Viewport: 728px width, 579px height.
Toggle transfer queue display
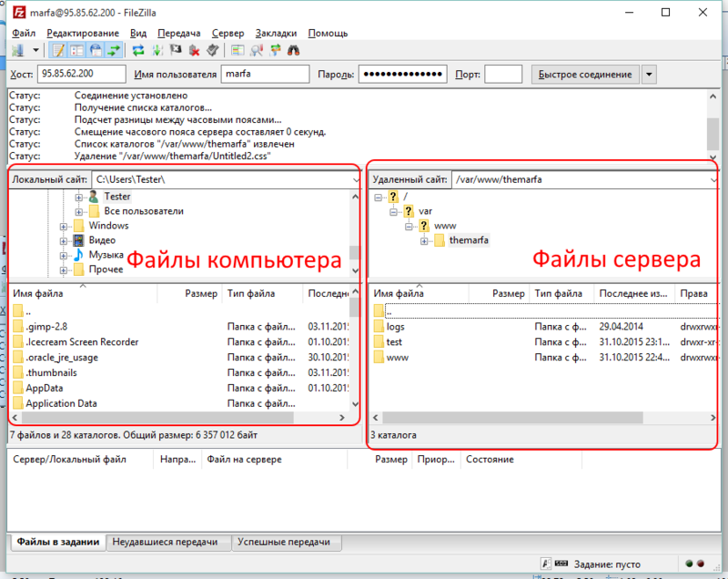pyautogui.click(x=114, y=50)
